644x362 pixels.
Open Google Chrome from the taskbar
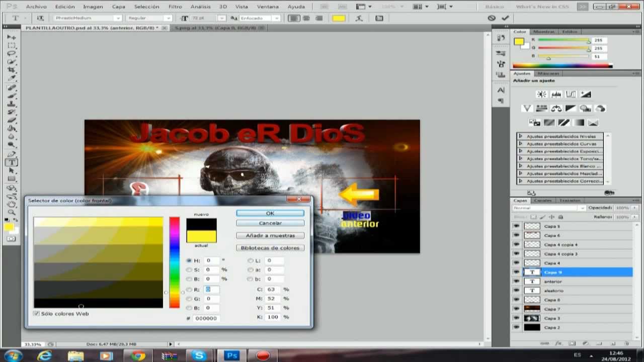pyautogui.click(x=138, y=355)
